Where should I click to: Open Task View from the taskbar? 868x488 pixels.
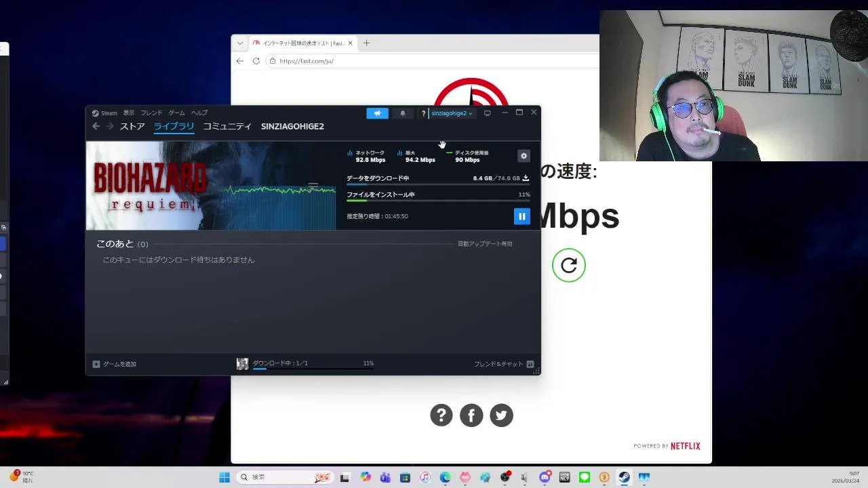coord(344,477)
